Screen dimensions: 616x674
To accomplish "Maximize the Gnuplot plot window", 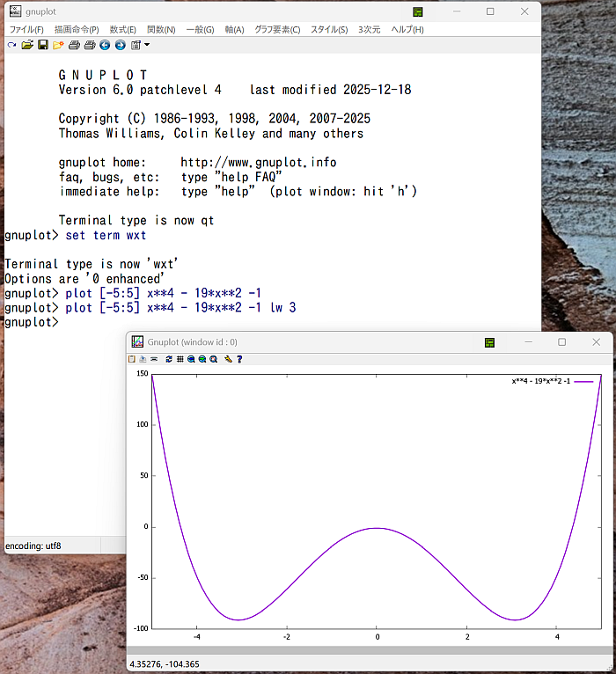I will (x=561, y=342).
